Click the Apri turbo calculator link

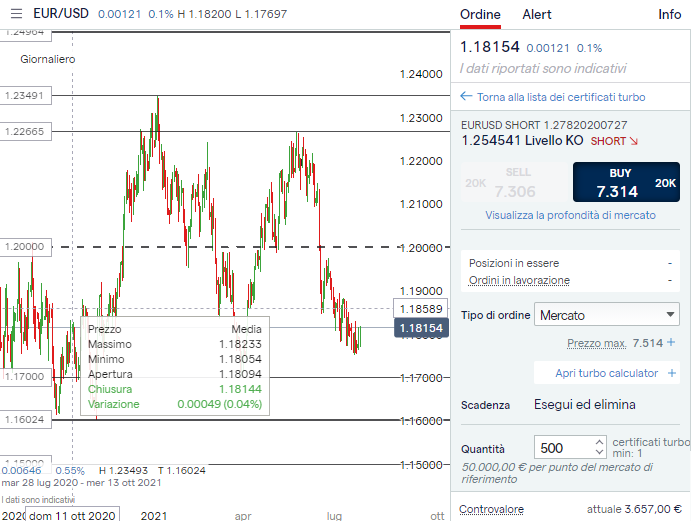tap(607, 373)
